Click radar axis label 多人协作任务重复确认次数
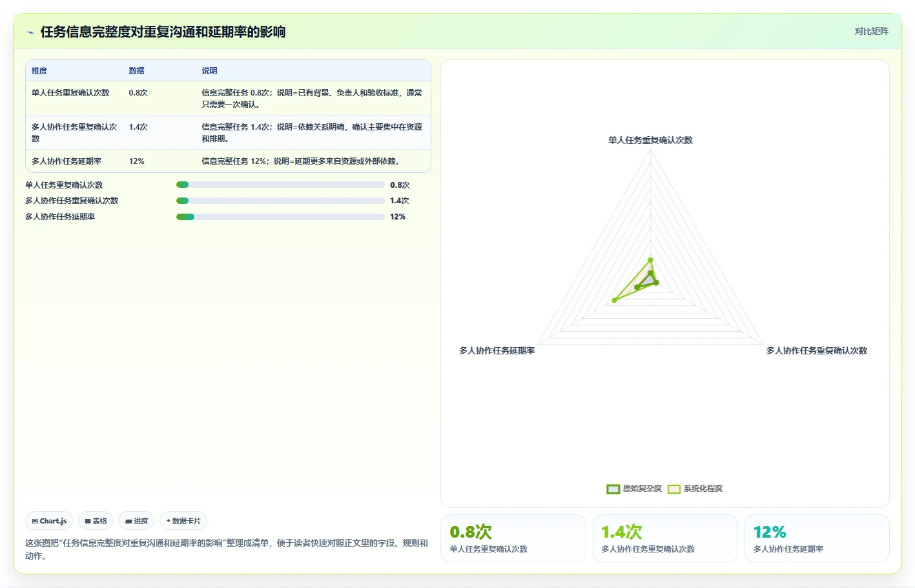This screenshot has height=588, width=915. [x=816, y=350]
